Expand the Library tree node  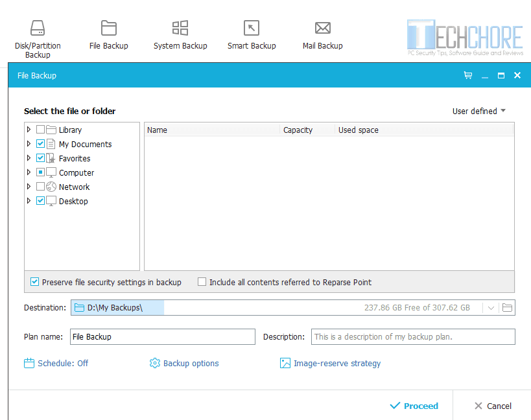pyautogui.click(x=29, y=129)
